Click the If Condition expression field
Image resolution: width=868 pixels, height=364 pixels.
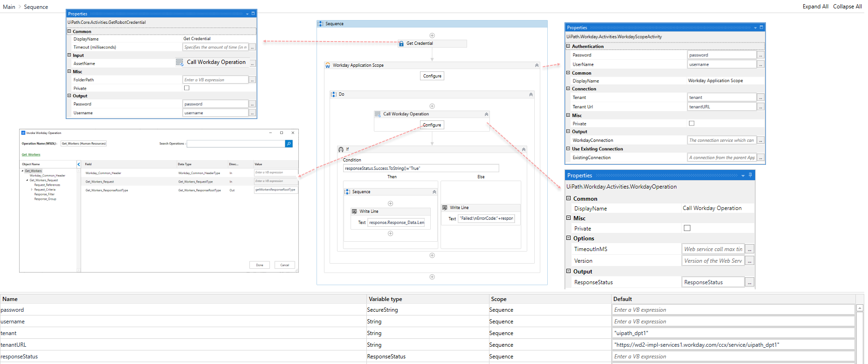tap(421, 168)
